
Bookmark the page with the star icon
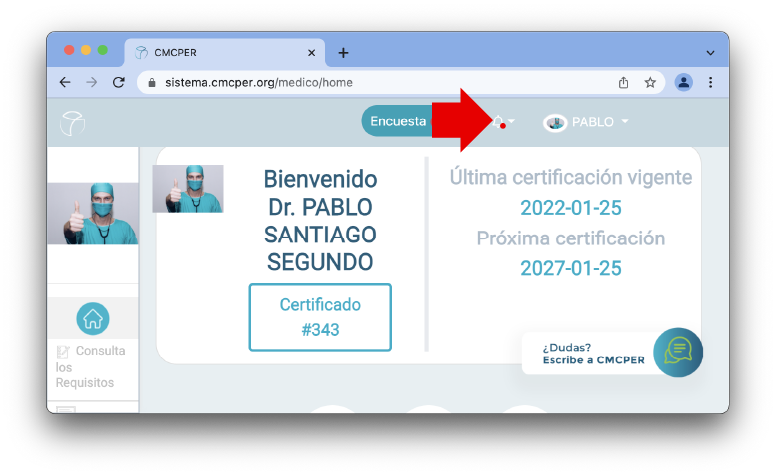tap(650, 82)
